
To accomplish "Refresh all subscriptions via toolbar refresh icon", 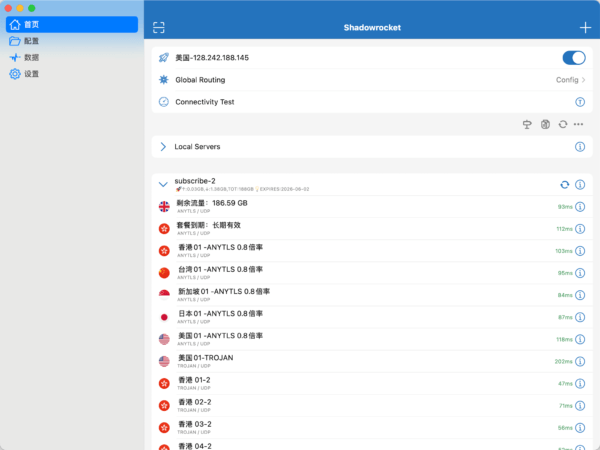I will click(x=562, y=124).
